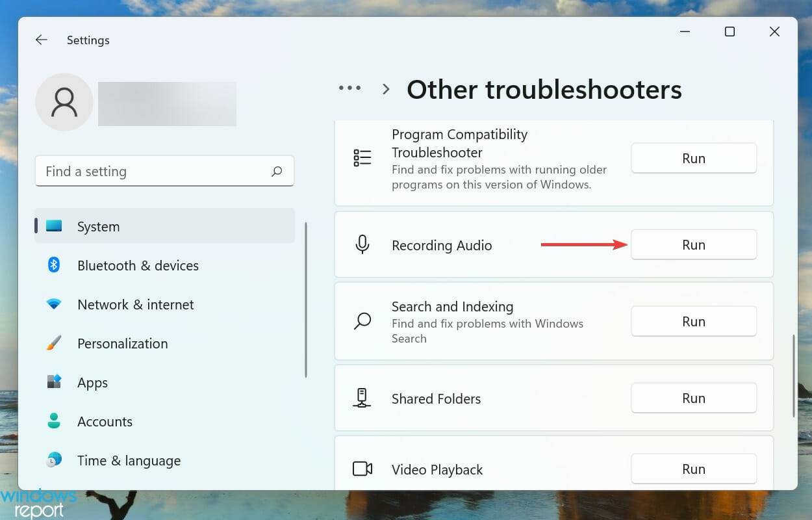
Task: Click the Video Playback camera icon
Action: 362,469
